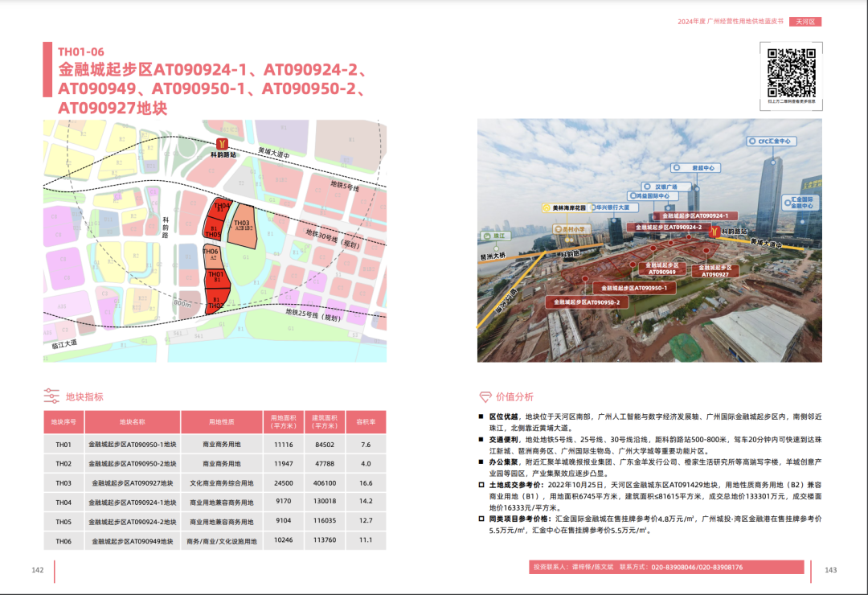868x595 pixels.
Task: Click the 价值分析 diamond icon
Action: [485, 397]
